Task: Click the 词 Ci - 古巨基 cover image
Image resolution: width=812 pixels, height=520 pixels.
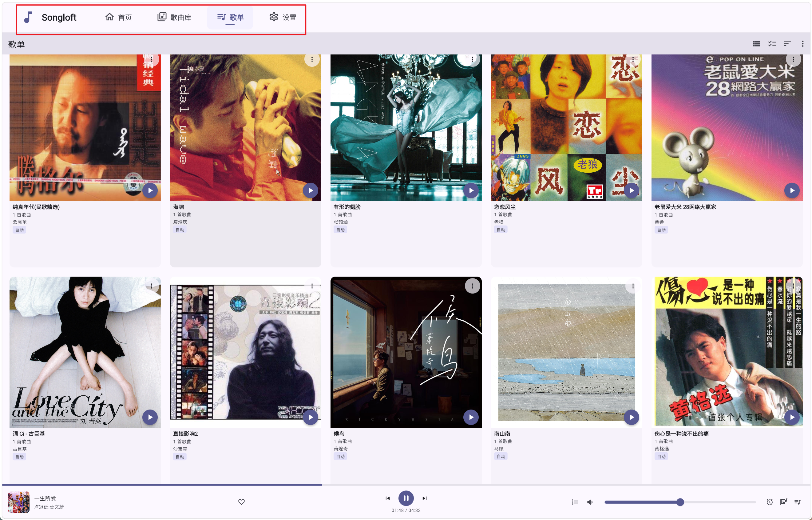Action: [85, 352]
